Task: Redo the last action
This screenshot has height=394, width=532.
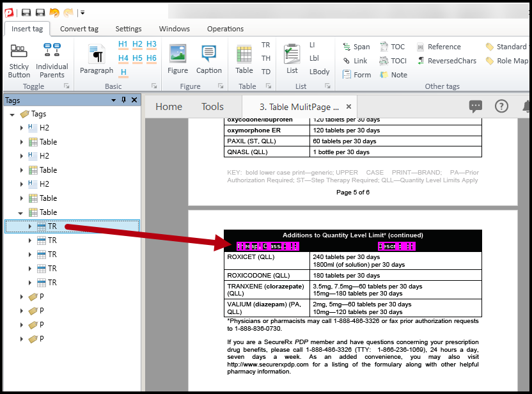Action: [68, 13]
